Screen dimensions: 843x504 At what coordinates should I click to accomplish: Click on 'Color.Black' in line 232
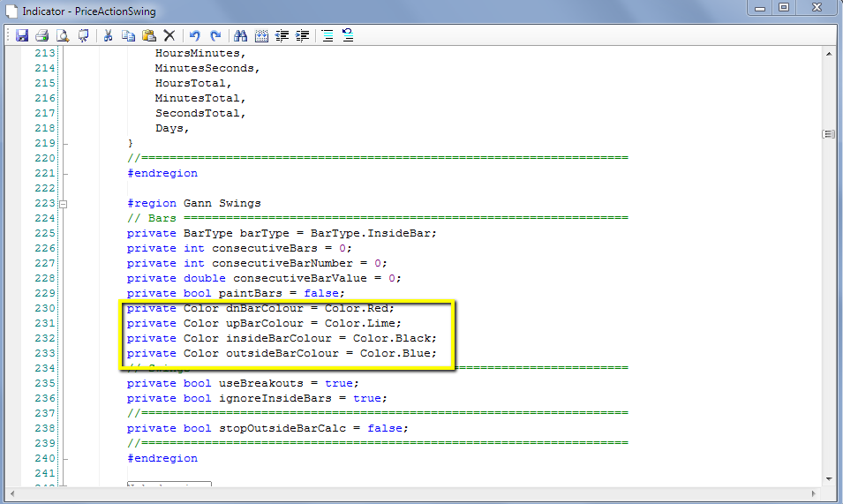click(393, 339)
